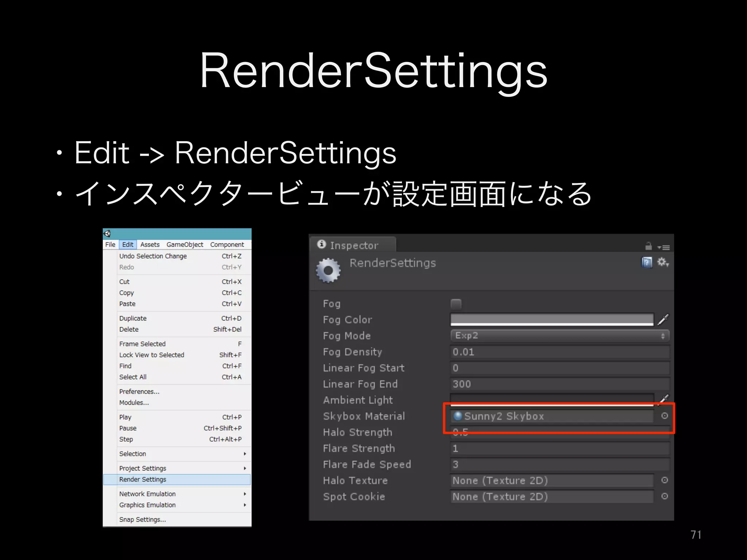Click the Linear Fog End field
The width and height of the screenshot is (747, 560).
point(560,384)
